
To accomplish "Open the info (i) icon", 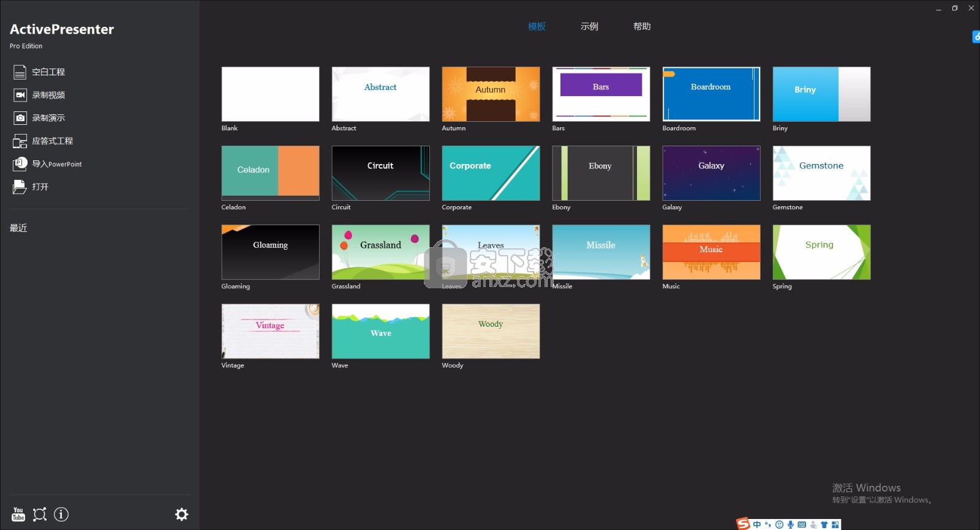I will [61, 514].
